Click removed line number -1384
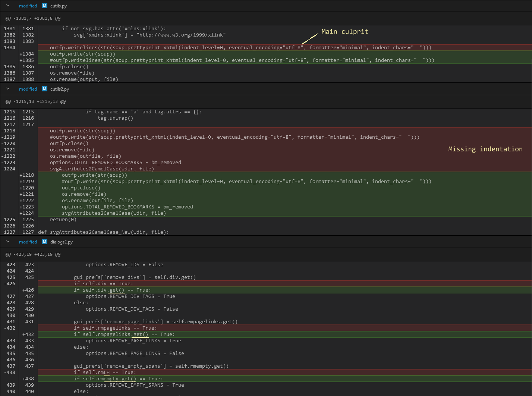 pos(9,48)
